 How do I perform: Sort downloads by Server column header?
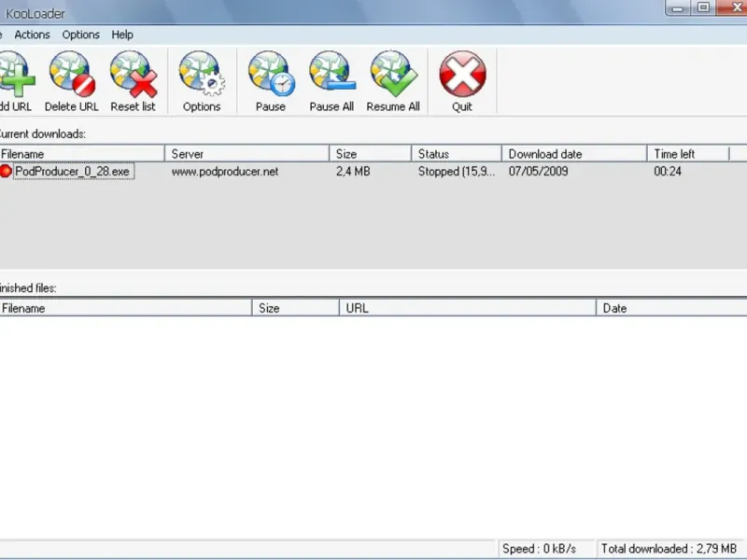pos(247,154)
